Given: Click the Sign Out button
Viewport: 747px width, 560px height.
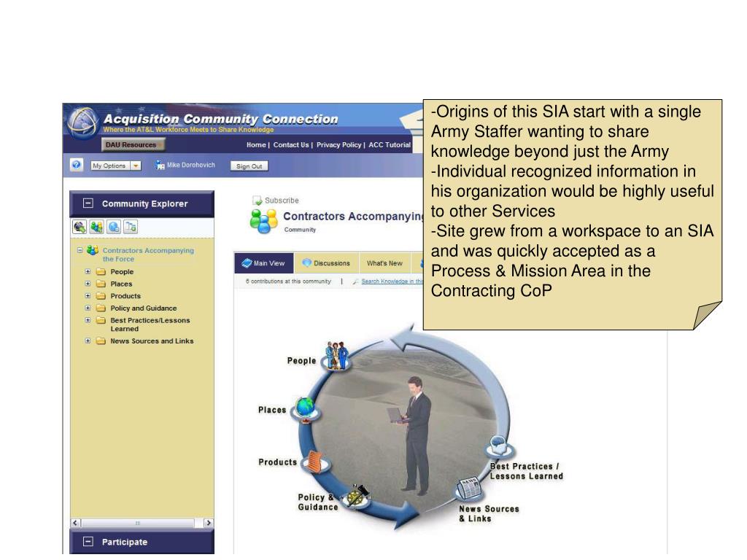Looking at the screenshot, I should pos(249,166).
